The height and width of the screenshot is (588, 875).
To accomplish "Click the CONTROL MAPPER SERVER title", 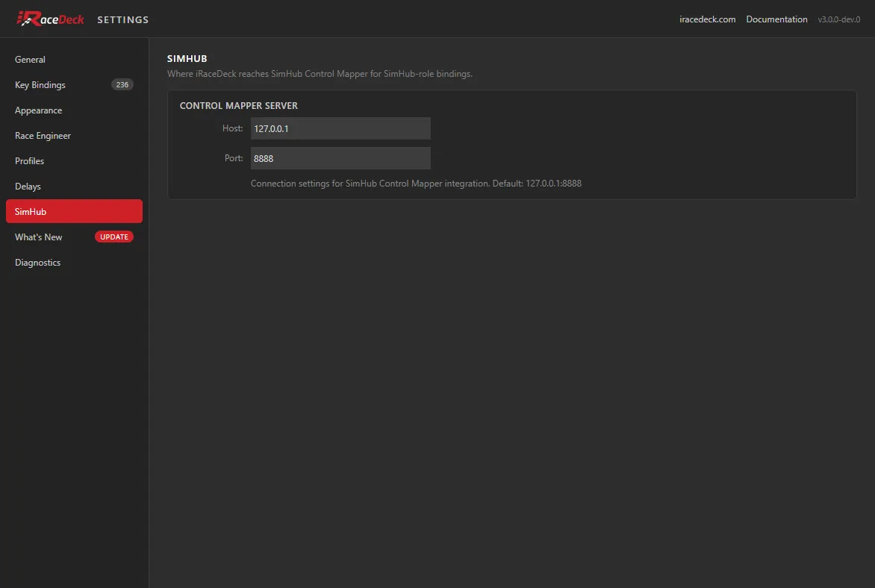I will point(238,105).
